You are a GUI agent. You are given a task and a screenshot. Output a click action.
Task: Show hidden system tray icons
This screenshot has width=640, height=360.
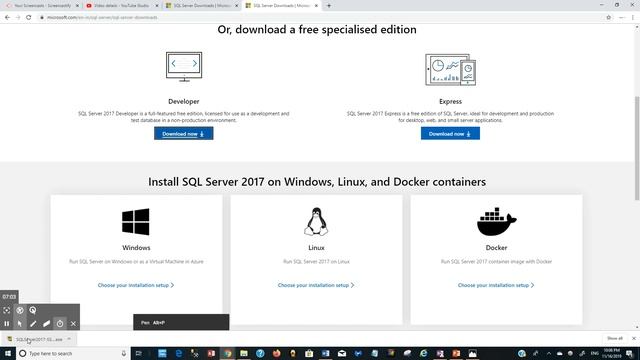pos(549,353)
